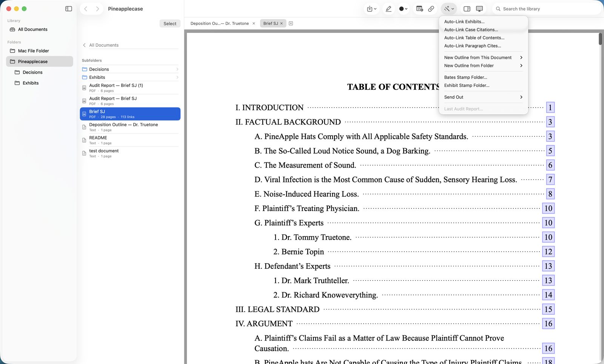Open Exhibits subfolder row chevron
Viewport: 604px width, 364px height.
click(x=177, y=77)
